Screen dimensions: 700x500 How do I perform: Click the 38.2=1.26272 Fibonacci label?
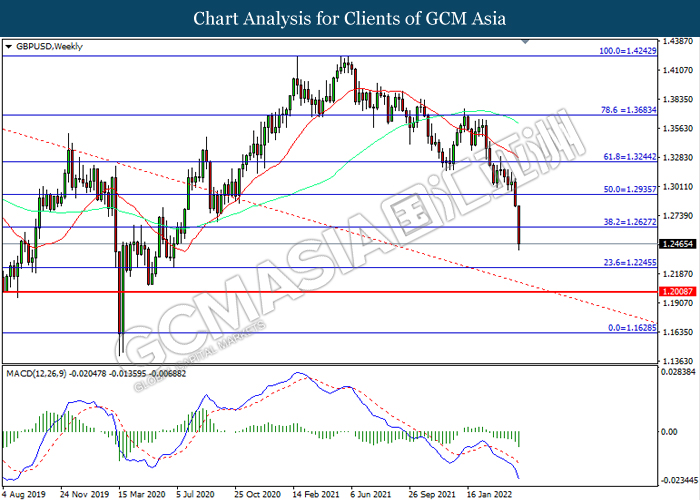point(629,222)
